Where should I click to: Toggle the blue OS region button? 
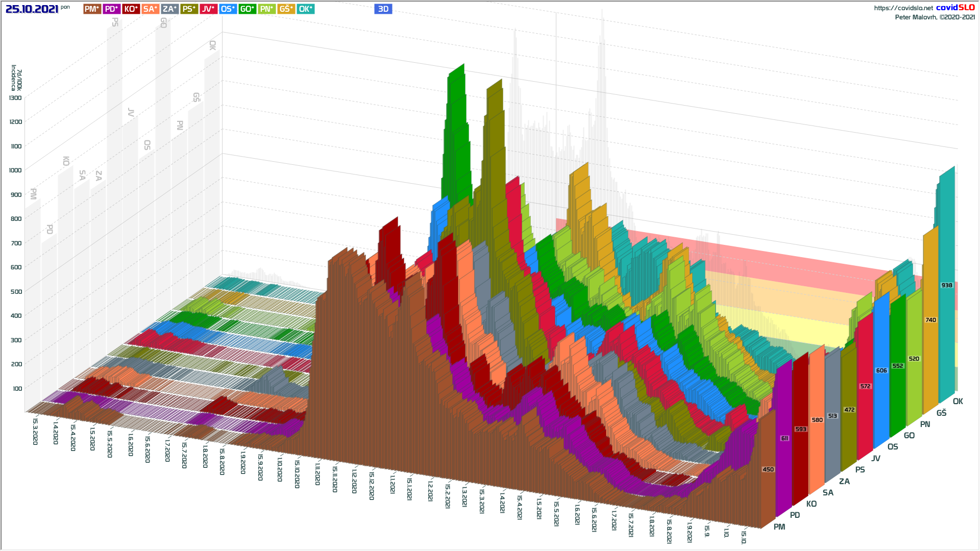[x=228, y=9]
